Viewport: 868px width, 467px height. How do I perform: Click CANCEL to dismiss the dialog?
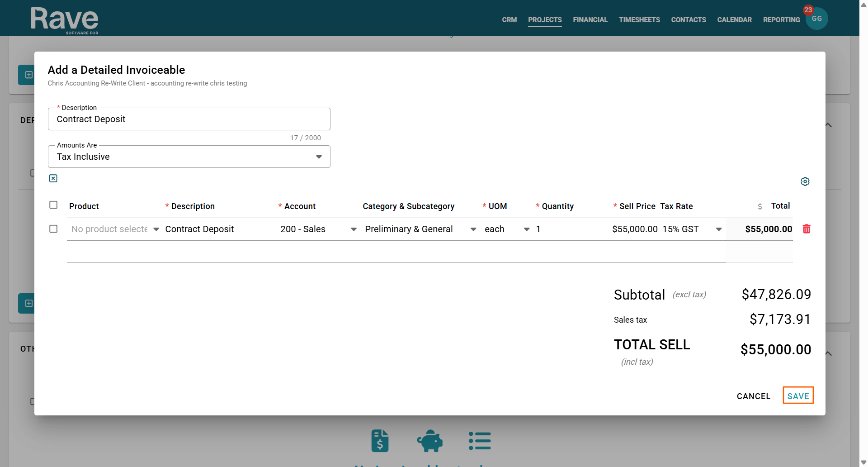753,396
